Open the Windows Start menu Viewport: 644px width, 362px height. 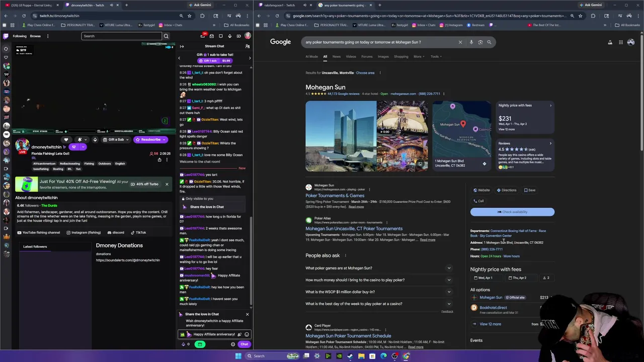click(238, 356)
